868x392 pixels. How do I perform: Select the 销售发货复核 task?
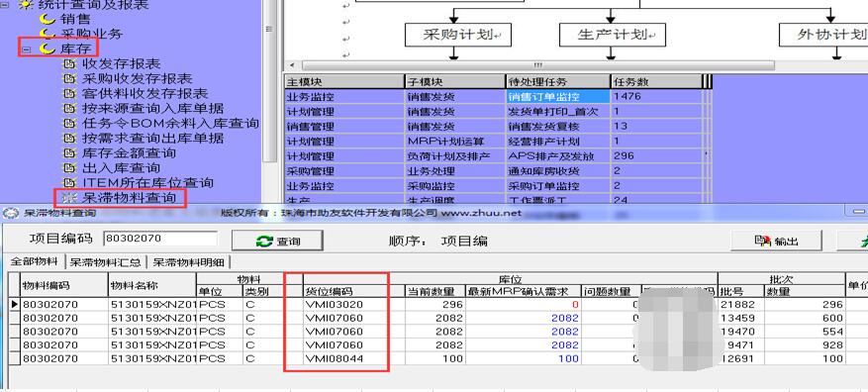pos(557,127)
